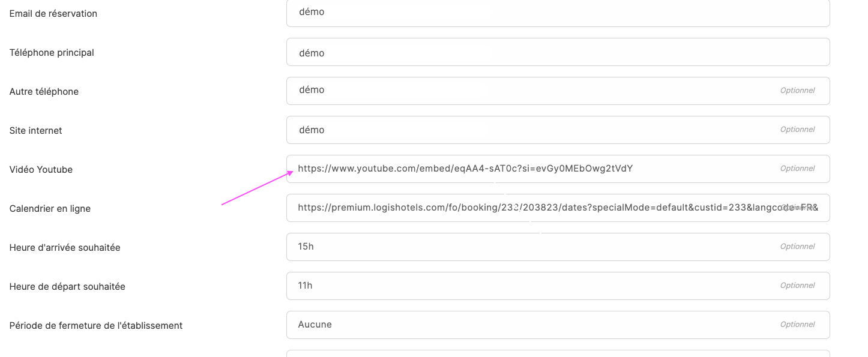Click the Calendrier en ligne URL field
Screen dimensions: 868x357
click(558, 208)
